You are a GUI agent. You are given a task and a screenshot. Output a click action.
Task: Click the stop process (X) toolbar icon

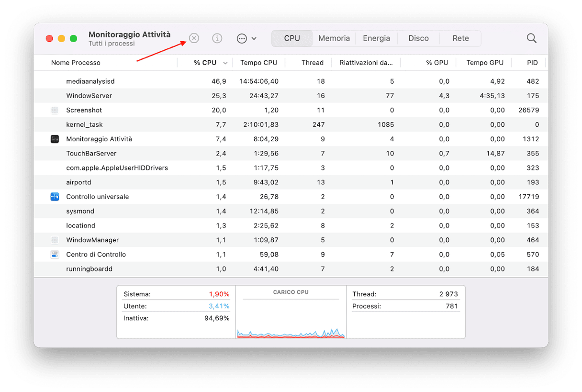point(194,38)
